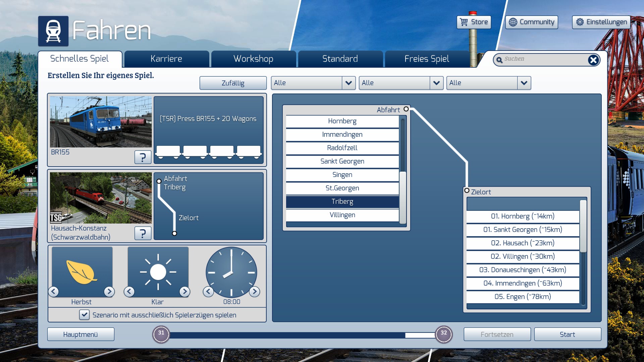The image size is (644, 362).
Task: Expand the middle Alle filter dropdown
Action: coord(436,83)
